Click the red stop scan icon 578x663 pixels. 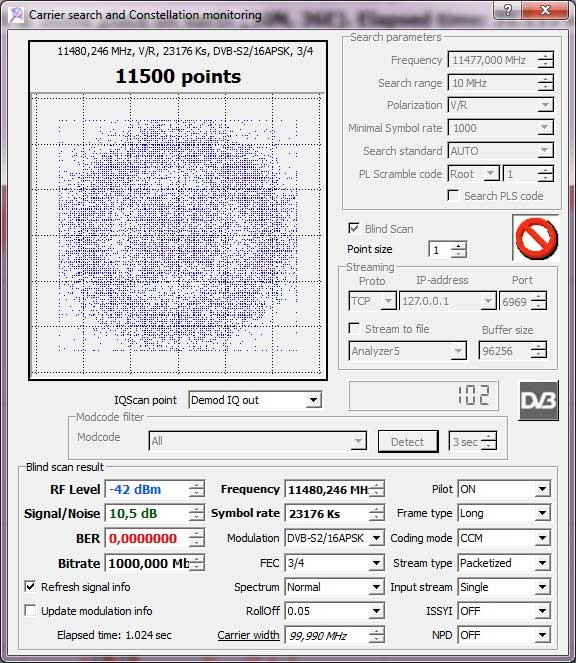click(x=537, y=238)
